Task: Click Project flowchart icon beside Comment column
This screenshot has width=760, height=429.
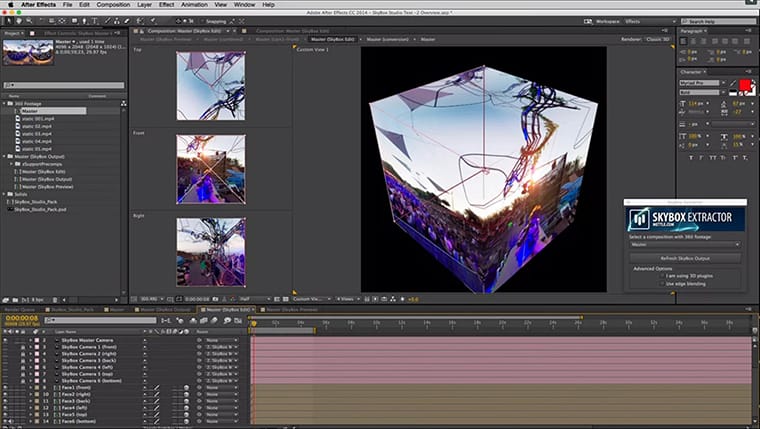Action: click(x=124, y=103)
